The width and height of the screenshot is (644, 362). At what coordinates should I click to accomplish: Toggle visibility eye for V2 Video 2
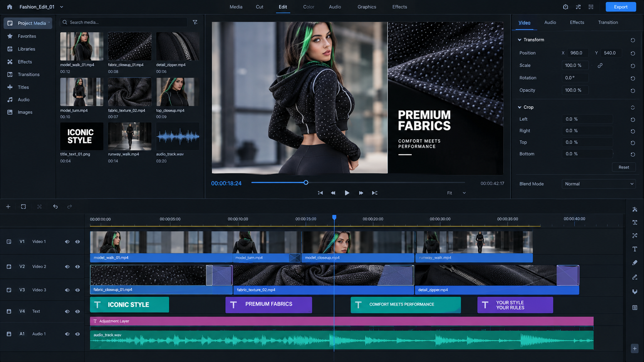(x=77, y=267)
